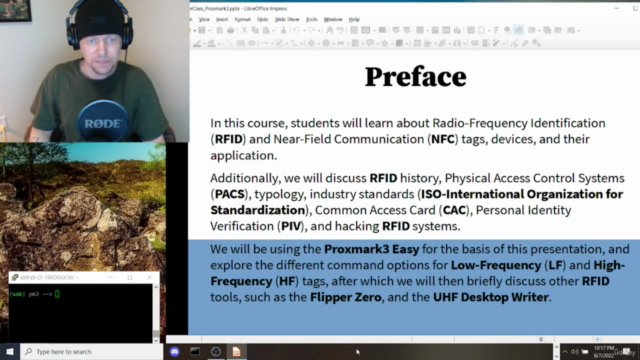Click the Insert Image icon

pos(435,30)
